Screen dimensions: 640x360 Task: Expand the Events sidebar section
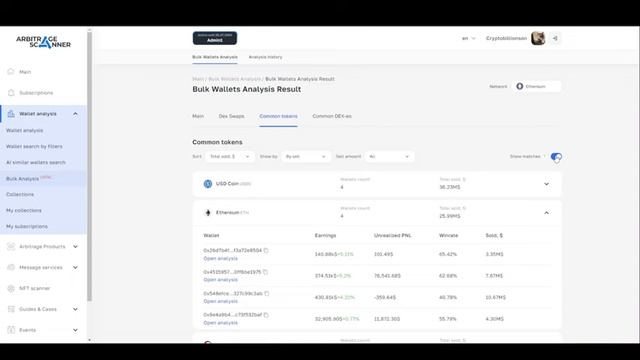pyautogui.click(x=76, y=330)
